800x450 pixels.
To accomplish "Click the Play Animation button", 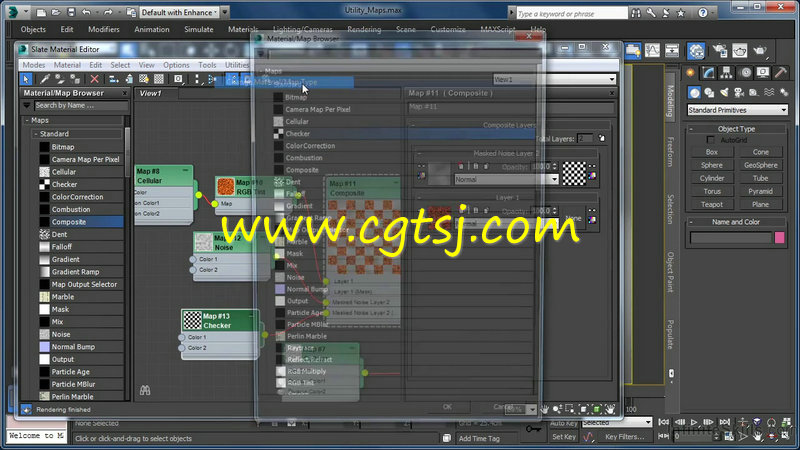I will click(x=694, y=422).
